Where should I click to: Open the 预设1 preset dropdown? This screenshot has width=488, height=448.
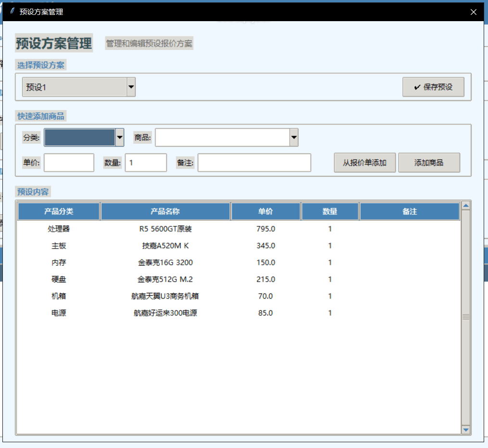point(131,87)
